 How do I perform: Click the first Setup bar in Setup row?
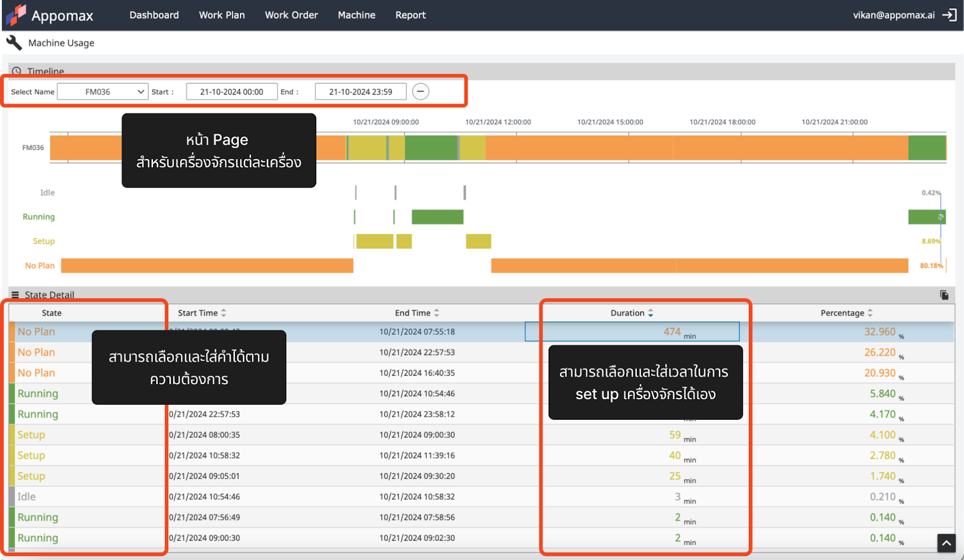pyautogui.click(x=375, y=241)
